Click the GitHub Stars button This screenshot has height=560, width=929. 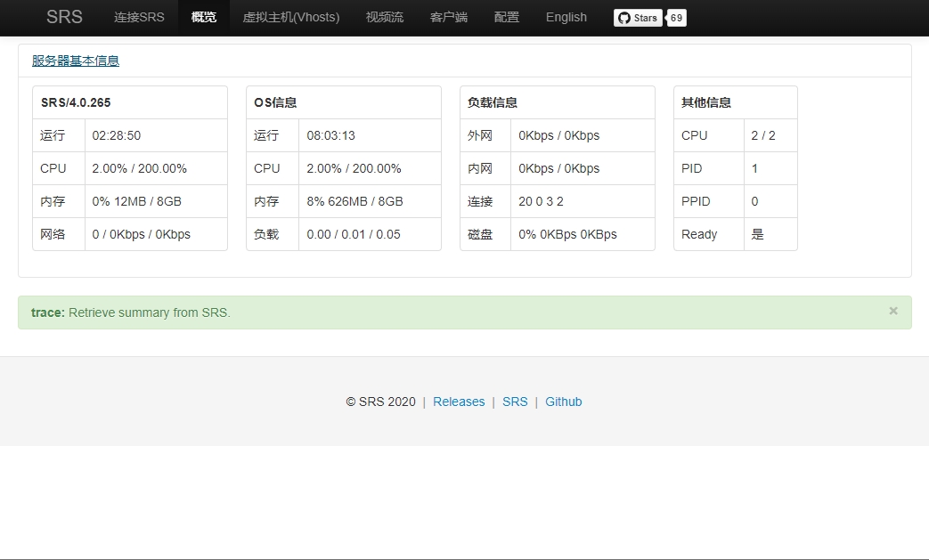click(638, 18)
